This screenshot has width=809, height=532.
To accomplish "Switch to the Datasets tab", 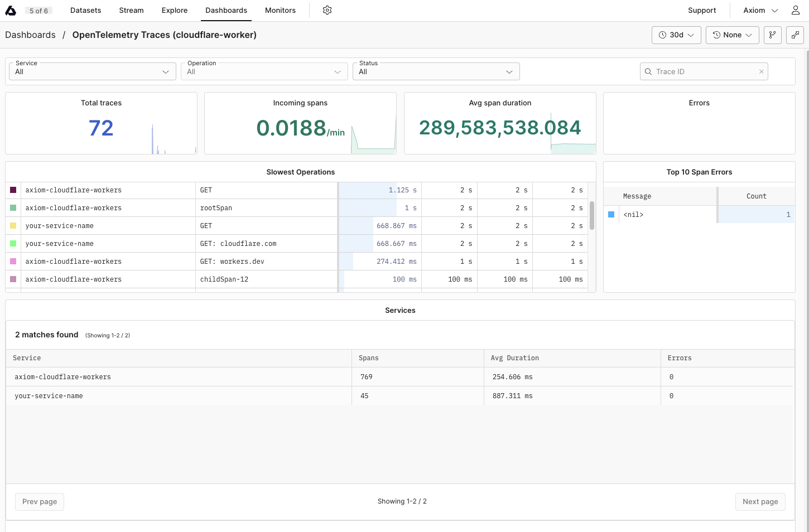I will coord(85,10).
